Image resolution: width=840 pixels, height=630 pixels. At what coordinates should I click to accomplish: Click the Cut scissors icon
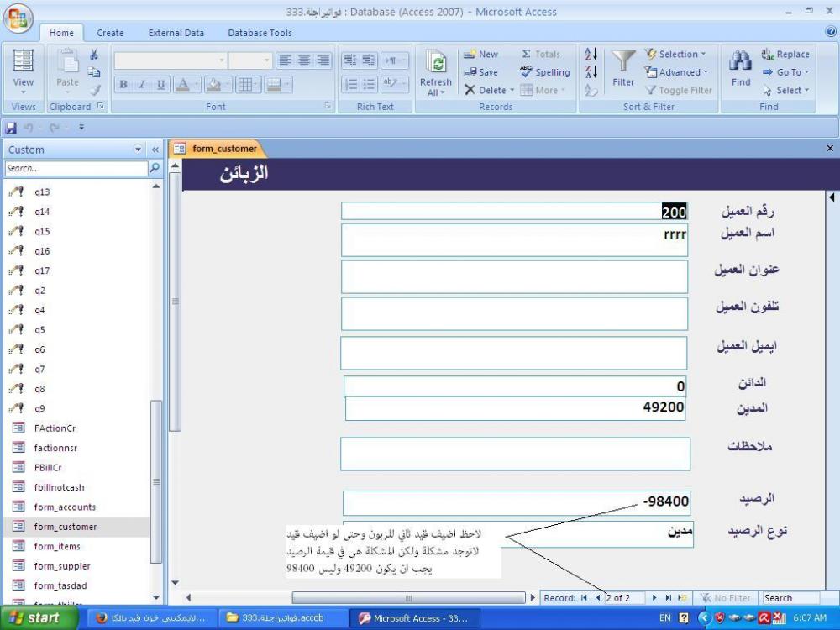coord(94,54)
